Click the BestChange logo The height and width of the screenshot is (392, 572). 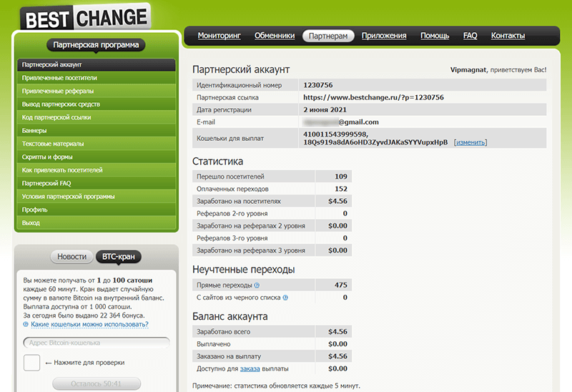(85, 17)
